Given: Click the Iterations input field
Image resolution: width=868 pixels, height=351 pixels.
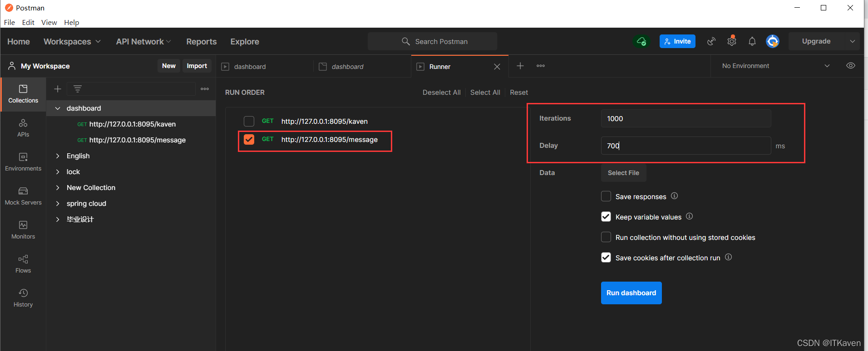Looking at the screenshot, I should [x=686, y=118].
